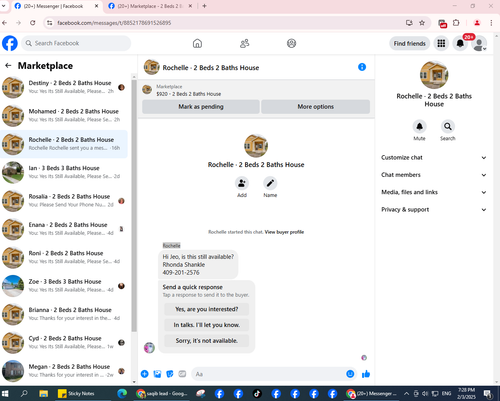Viewport: 500px width, 401px height.
Task: Open Mohamed 2 Beds 2 Baths conversation
Action: [64, 116]
